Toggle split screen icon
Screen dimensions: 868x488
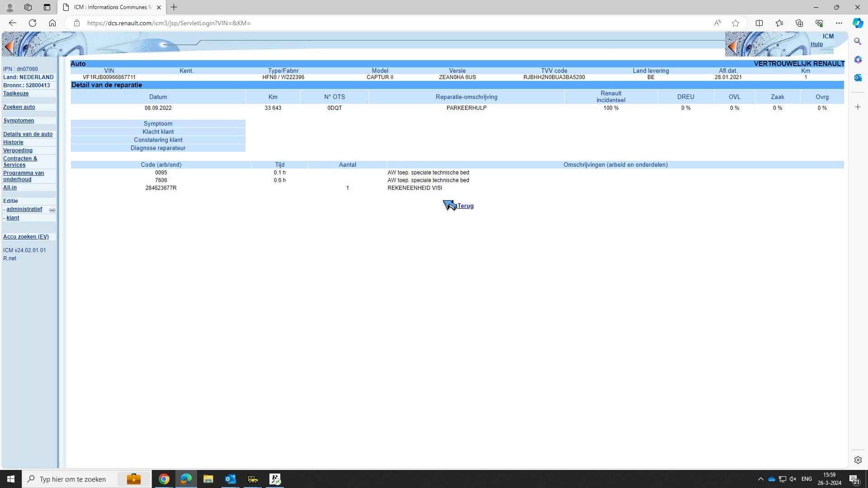click(x=759, y=23)
